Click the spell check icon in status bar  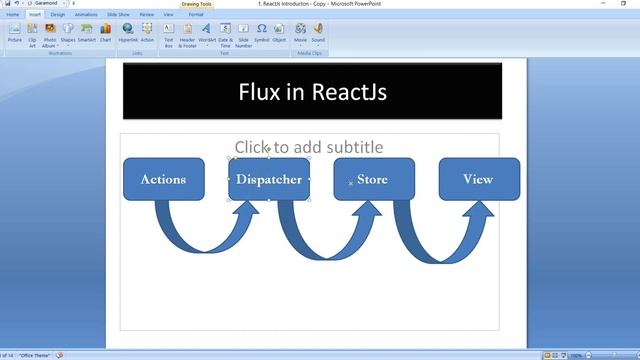click(x=60, y=356)
